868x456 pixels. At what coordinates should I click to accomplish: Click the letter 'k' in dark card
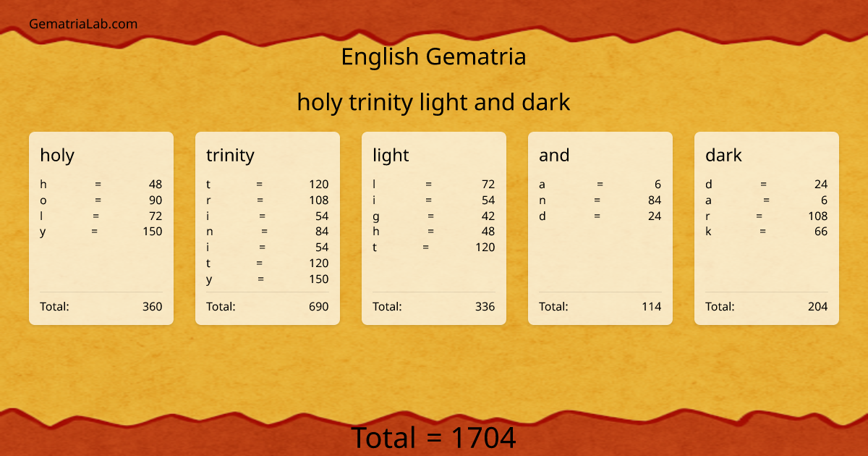click(x=708, y=232)
